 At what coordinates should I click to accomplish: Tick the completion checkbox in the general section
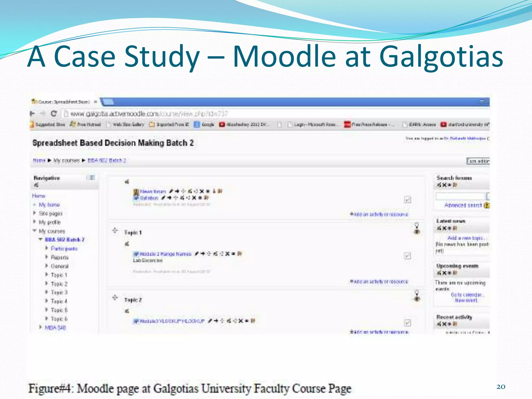point(408,200)
